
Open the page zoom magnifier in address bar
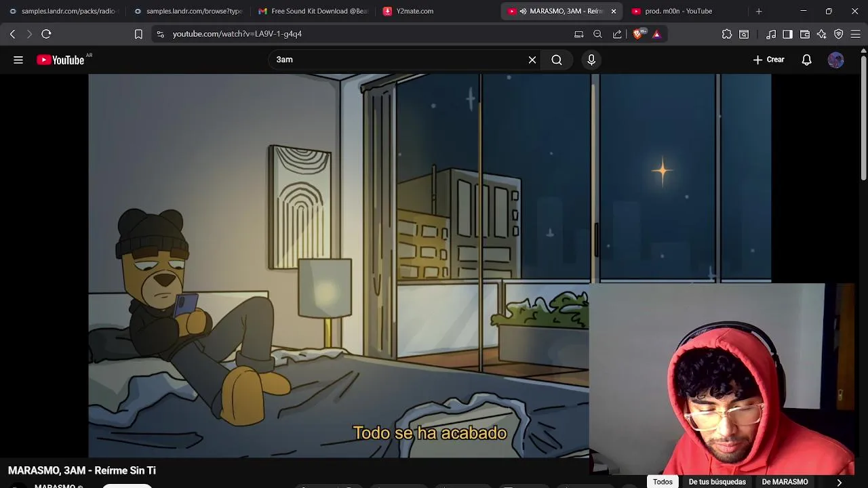[597, 34]
